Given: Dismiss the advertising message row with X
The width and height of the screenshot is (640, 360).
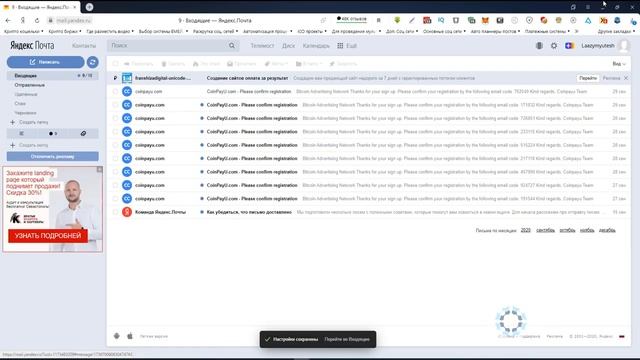Looking at the screenshot, I should point(626,78).
